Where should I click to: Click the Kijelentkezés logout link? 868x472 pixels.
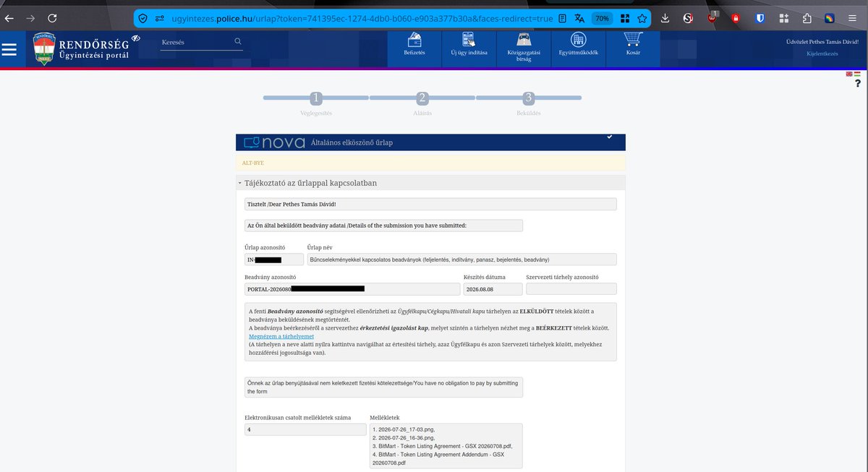pyautogui.click(x=822, y=53)
